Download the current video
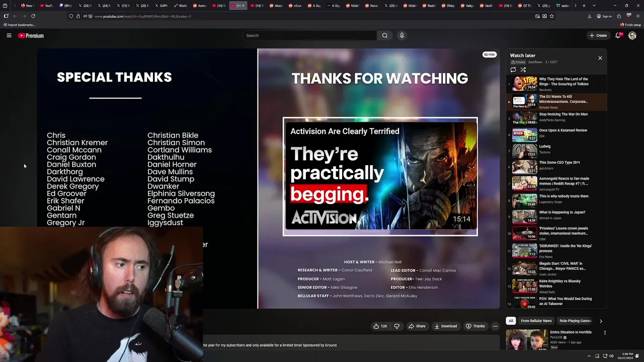The image size is (644, 362). 446,326
